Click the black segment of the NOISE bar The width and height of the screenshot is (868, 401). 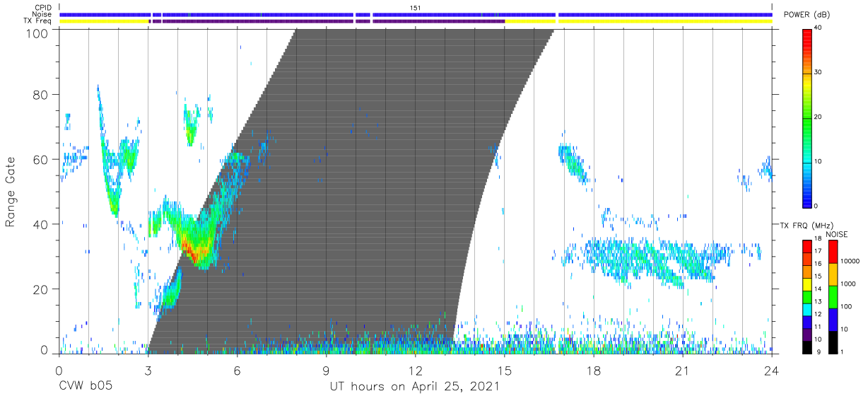(833, 342)
